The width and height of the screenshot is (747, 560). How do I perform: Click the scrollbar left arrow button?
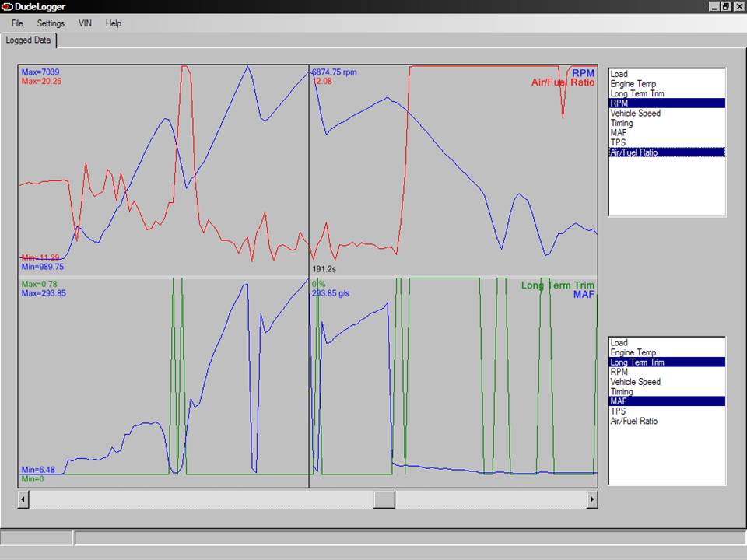pos(23,499)
